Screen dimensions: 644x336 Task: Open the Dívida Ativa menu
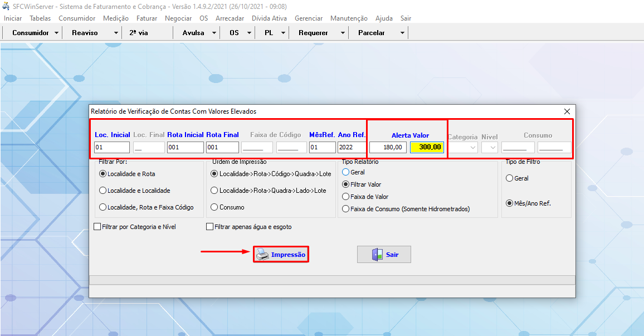click(x=269, y=18)
